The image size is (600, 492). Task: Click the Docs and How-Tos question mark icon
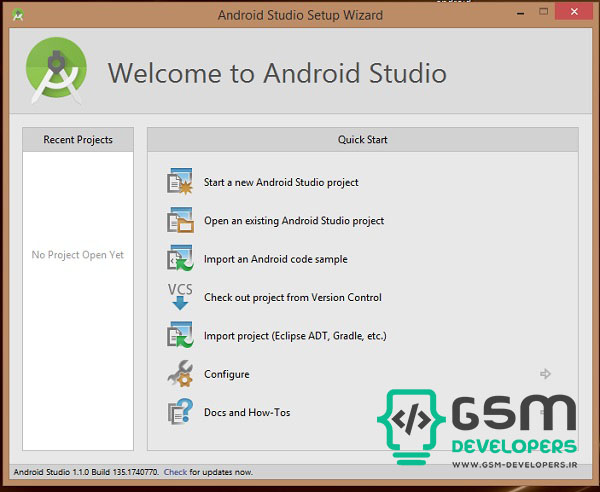[x=180, y=412]
